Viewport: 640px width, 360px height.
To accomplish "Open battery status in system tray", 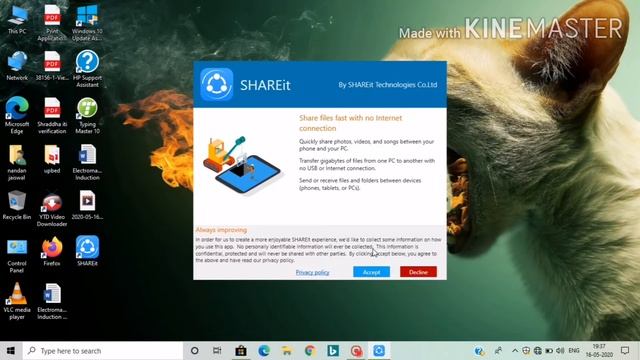I will (549, 351).
